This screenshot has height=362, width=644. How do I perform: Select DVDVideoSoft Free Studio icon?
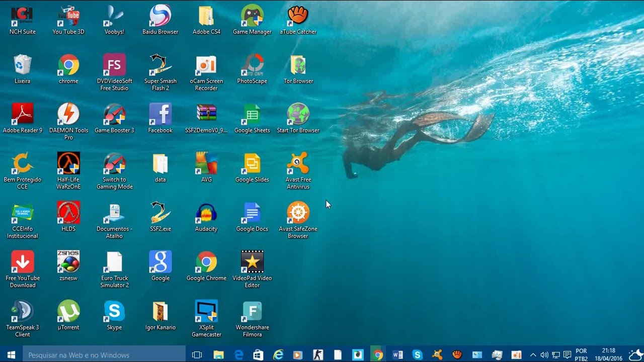[114, 73]
